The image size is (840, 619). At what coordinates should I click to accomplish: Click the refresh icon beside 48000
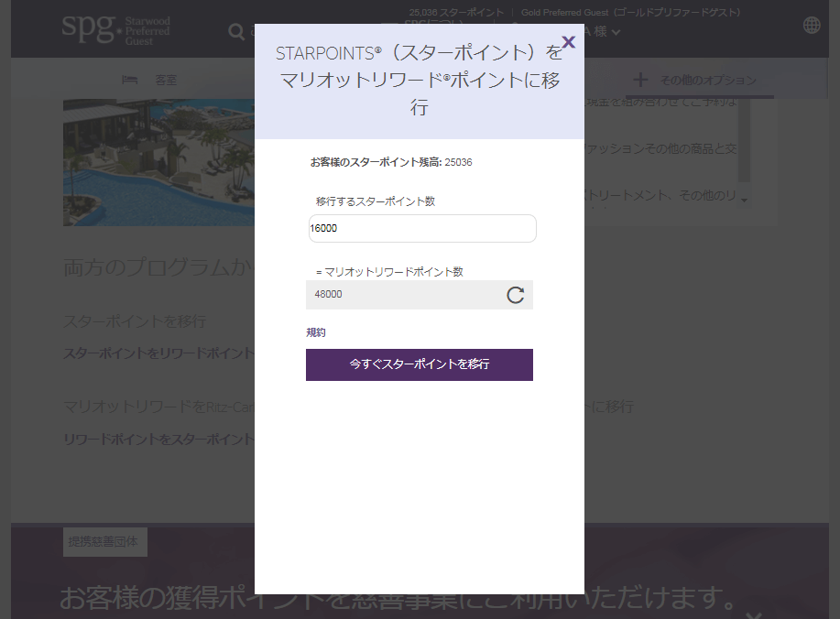(x=516, y=295)
